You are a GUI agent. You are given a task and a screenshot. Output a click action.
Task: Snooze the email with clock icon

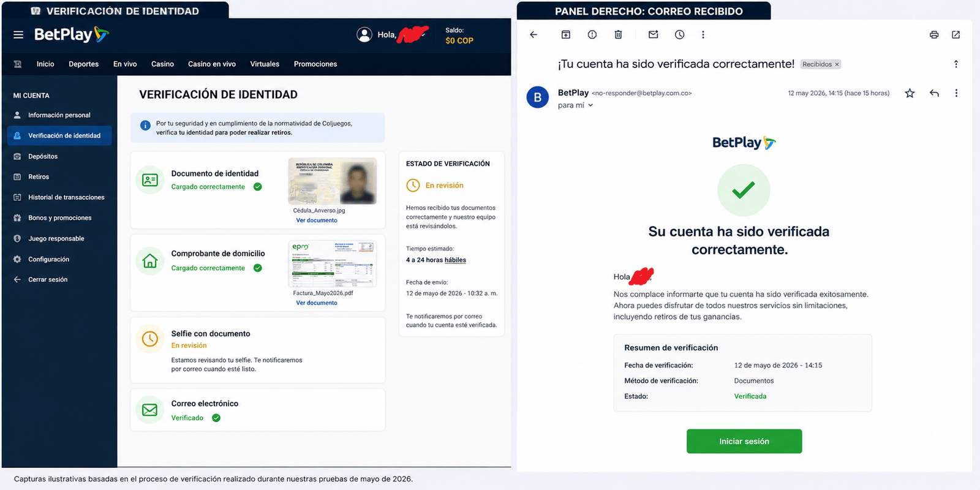click(x=680, y=35)
